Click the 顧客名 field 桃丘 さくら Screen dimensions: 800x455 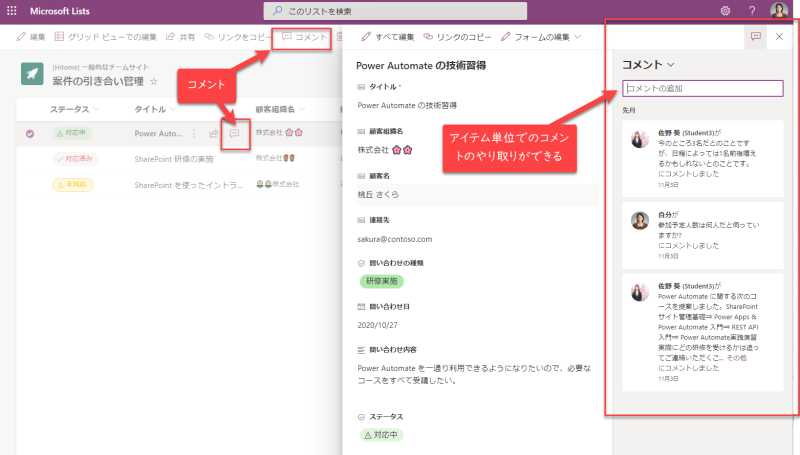pyautogui.click(x=477, y=194)
